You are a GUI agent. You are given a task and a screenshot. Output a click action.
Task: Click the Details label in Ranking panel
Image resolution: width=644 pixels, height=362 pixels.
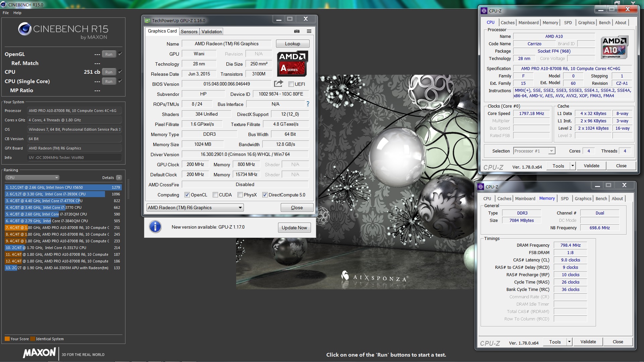[108, 178]
